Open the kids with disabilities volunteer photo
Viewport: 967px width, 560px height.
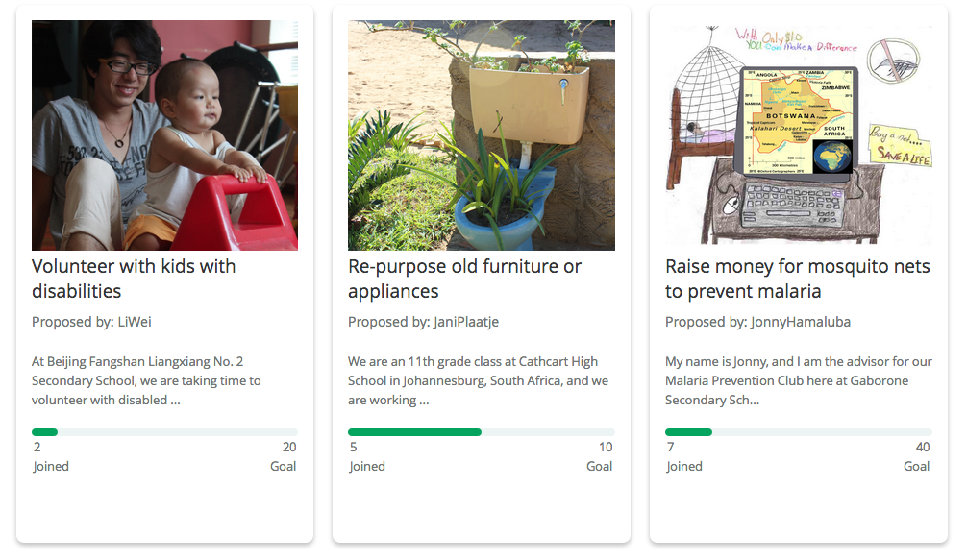tap(164, 135)
